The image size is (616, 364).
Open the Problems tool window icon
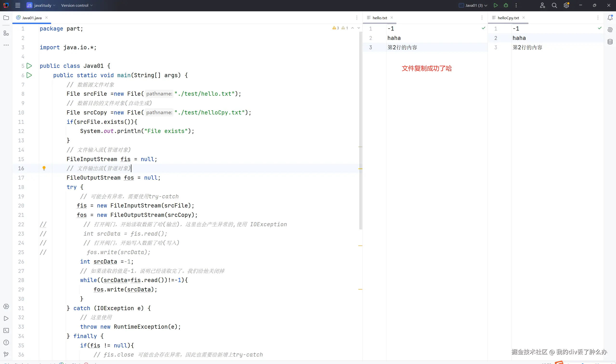(6, 342)
